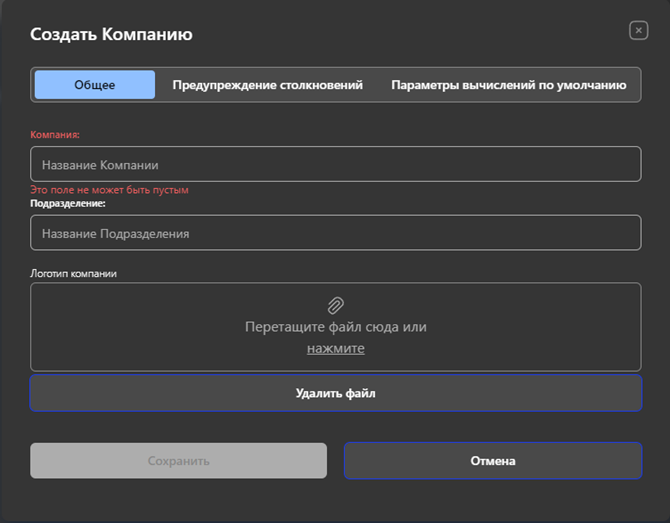670x523 pixels.
Task: Click the Подразделение: field label
Action: [68, 203]
